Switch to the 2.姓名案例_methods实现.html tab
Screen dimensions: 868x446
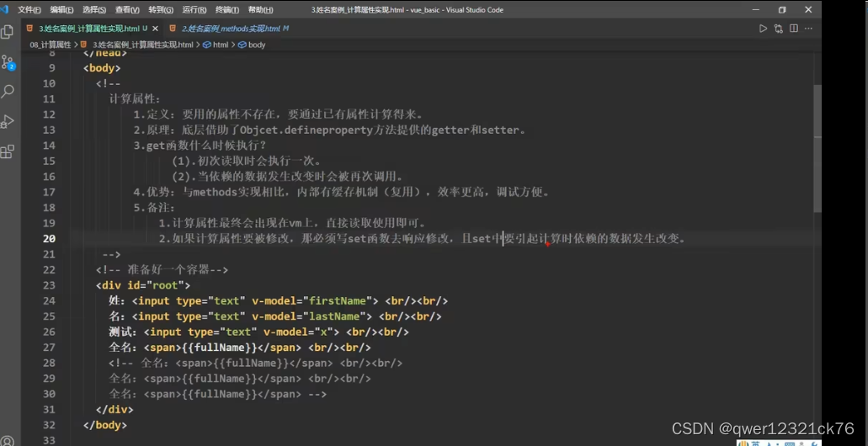click(x=231, y=29)
